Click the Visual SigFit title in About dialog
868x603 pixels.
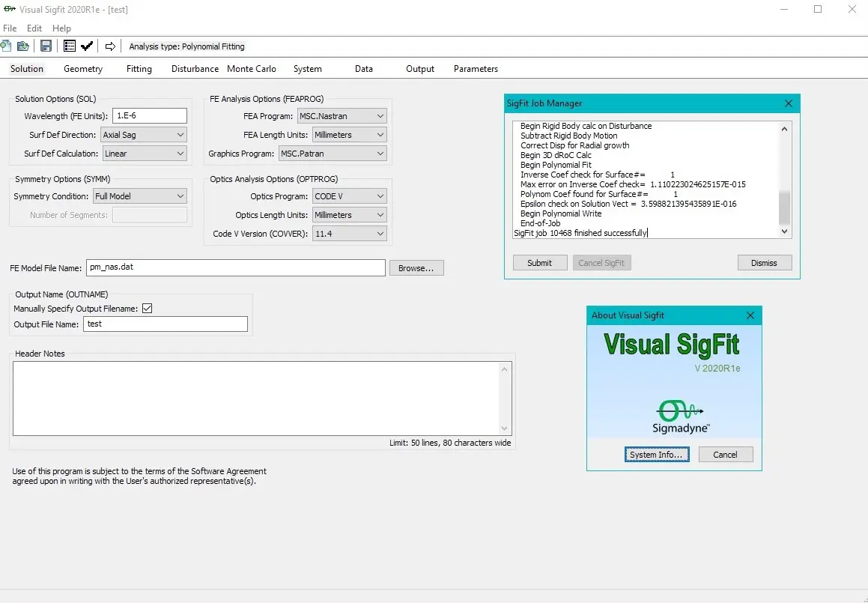[672, 344]
